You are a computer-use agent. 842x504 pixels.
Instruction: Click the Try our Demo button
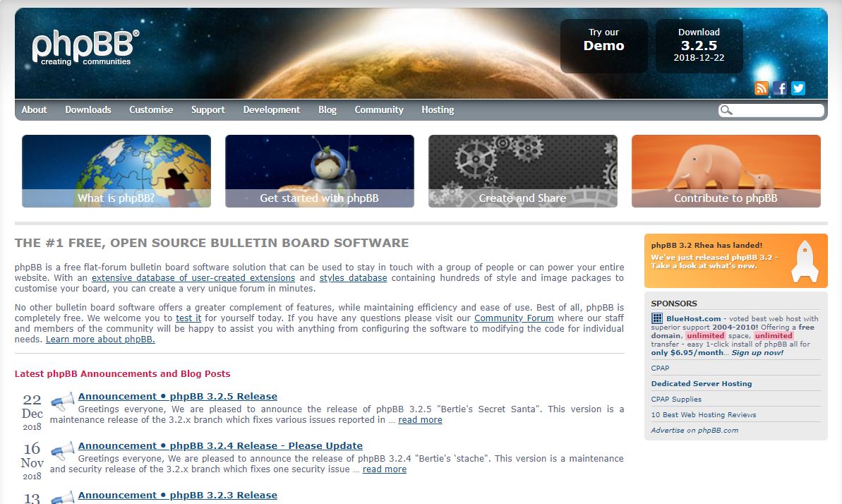(603, 46)
